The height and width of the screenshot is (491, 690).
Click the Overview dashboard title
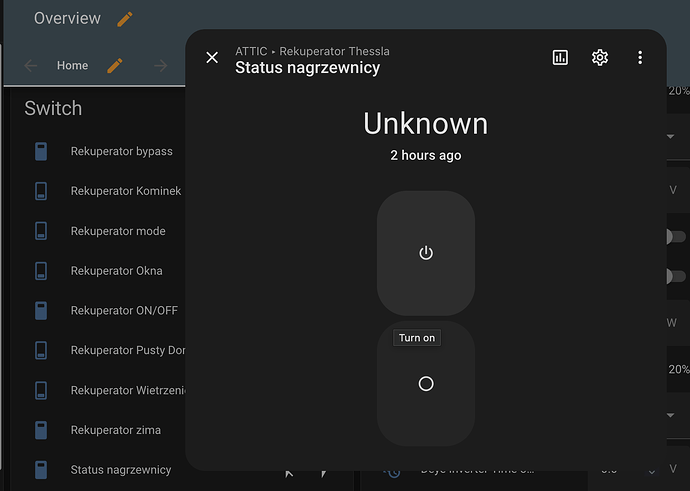click(67, 19)
